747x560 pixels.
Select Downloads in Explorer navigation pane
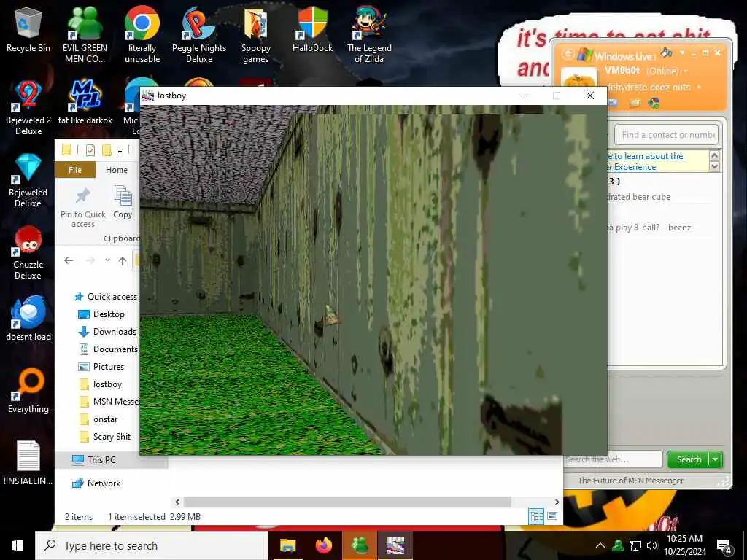(107, 332)
